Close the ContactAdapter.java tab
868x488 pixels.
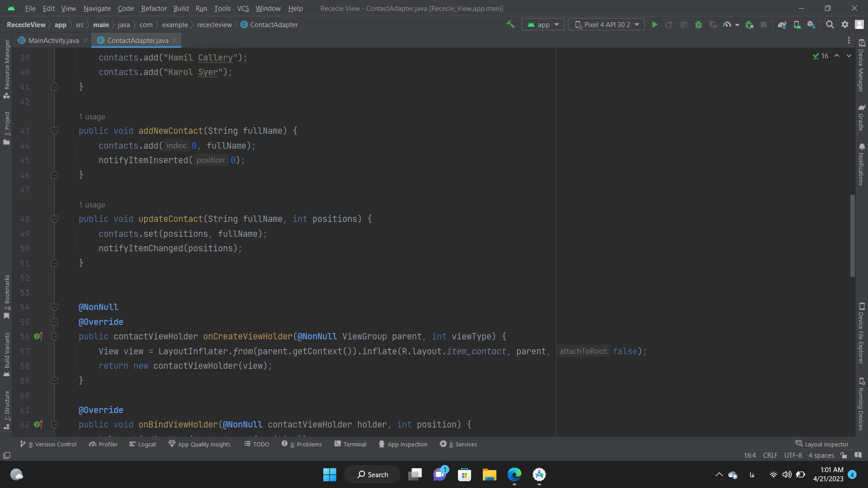(175, 40)
